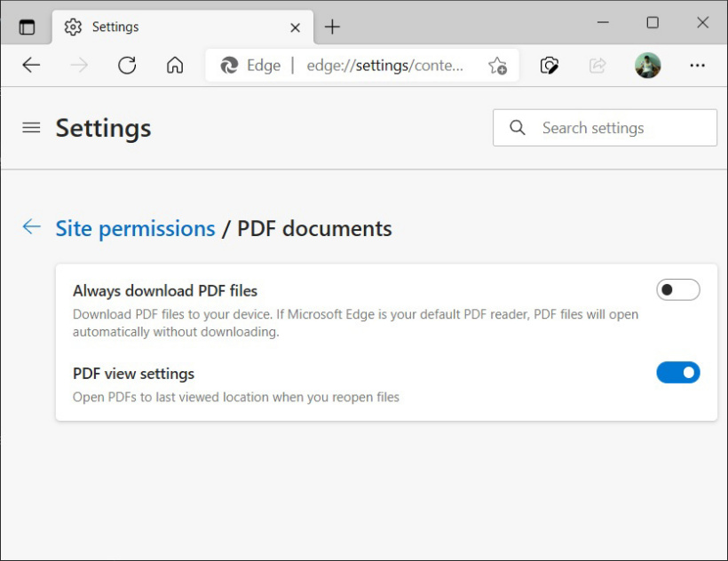Add this page to favorites with the star

(x=498, y=65)
